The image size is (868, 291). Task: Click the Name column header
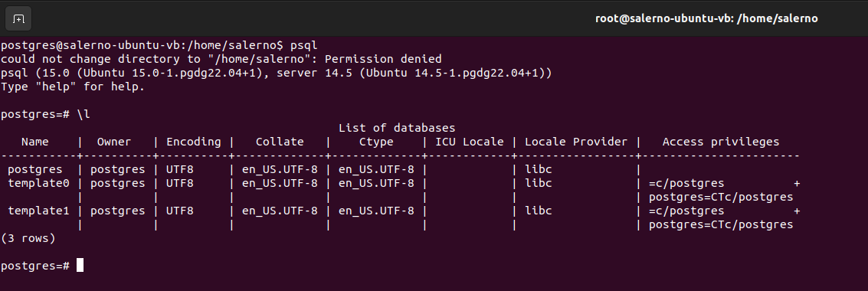tap(35, 142)
